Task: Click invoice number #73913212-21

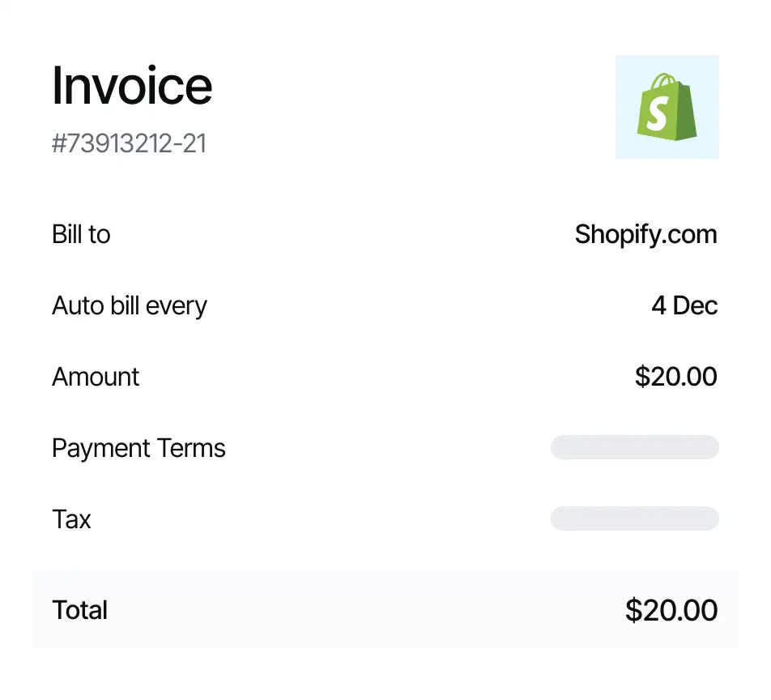Action: click(130, 143)
